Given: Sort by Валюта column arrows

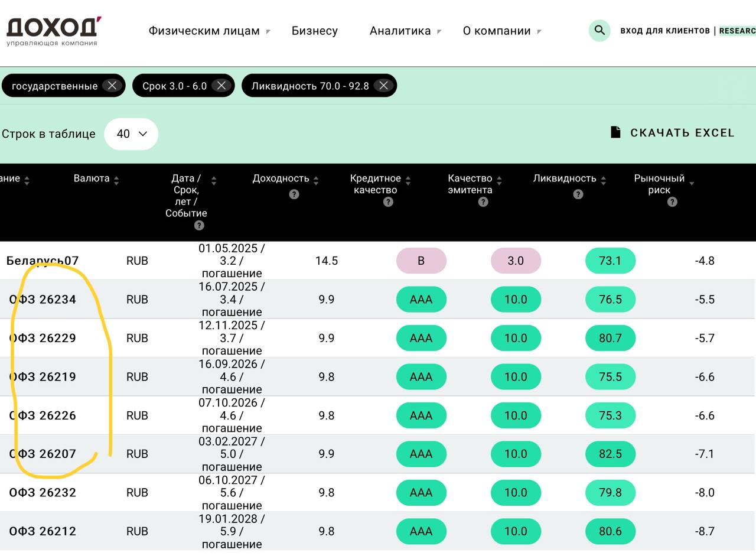Looking at the screenshot, I should tap(116, 180).
